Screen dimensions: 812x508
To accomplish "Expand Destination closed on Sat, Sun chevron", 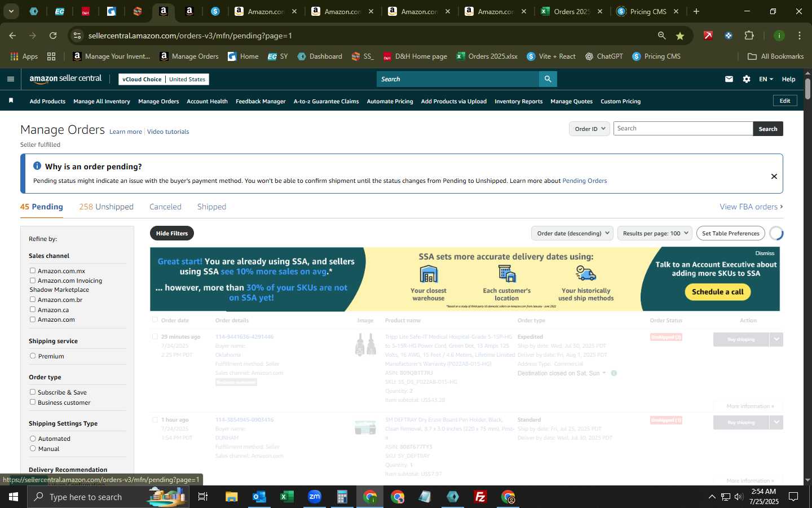I will click(604, 373).
